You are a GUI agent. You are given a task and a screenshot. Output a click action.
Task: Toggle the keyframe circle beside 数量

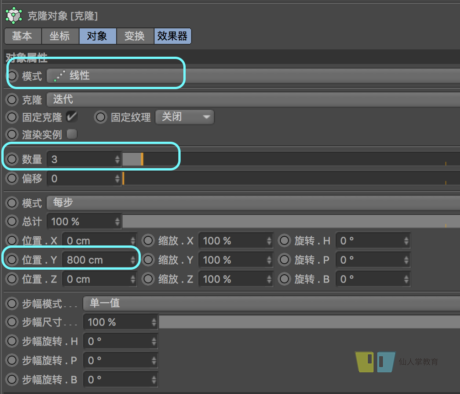coord(12,159)
